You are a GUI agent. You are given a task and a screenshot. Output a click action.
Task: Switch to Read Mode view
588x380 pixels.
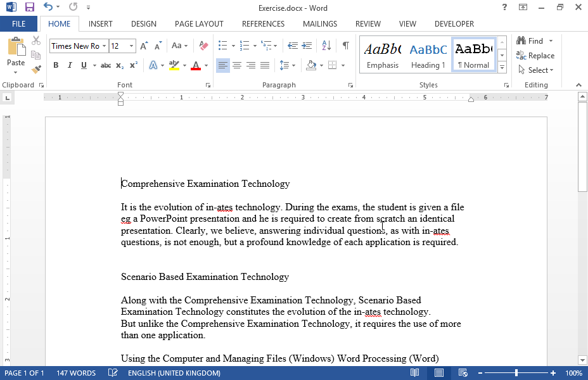click(x=414, y=373)
